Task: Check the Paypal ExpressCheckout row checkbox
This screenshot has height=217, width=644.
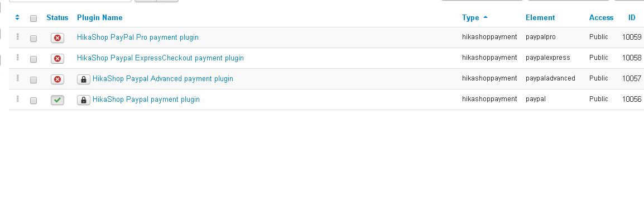Action: click(x=33, y=59)
